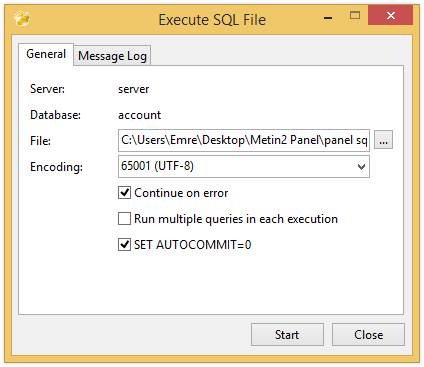The width and height of the screenshot is (424, 367).
Task: Close the dialog with the red X
Action: point(391,15)
